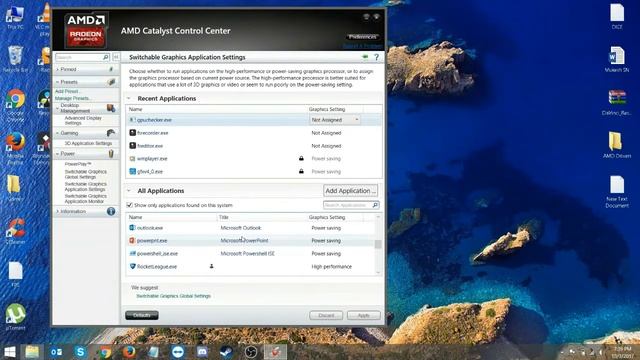The width and height of the screenshot is (640, 360).
Task: Click the Power section battery icon
Action: click(x=111, y=153)
